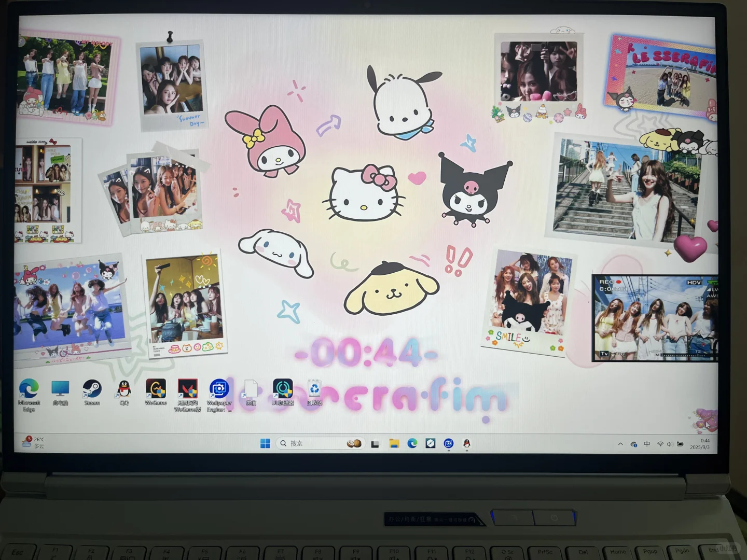
Task: Open Wi-Fi network settings in tray
Action: pyautogui.click(x=660, y=444)
